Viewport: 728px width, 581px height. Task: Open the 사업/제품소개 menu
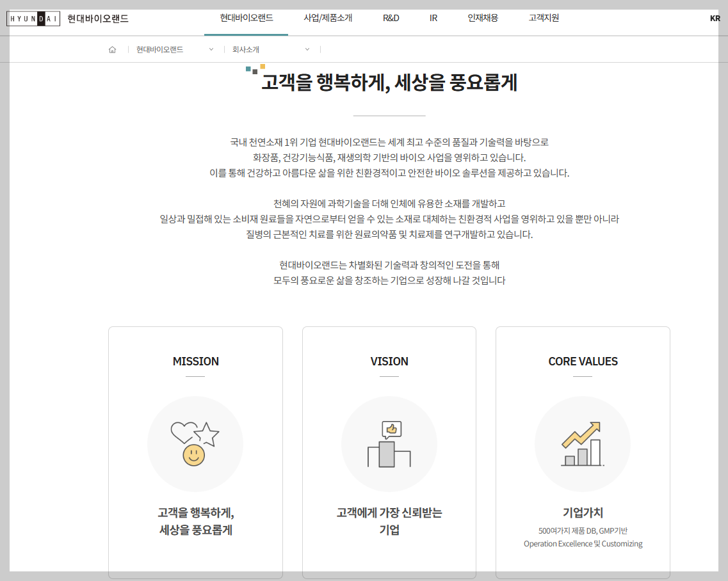pyautogui.click(x=328, y=18)
